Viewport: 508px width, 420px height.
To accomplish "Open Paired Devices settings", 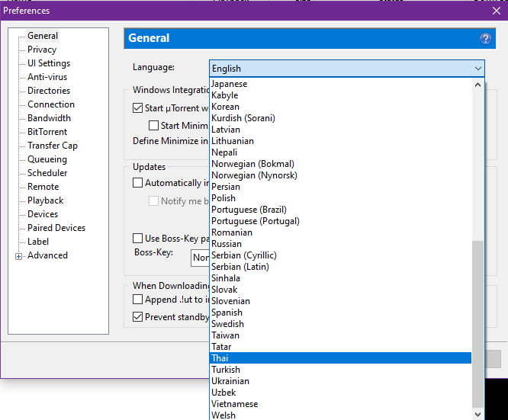I will pyautogui.click(x=56, y=228).
